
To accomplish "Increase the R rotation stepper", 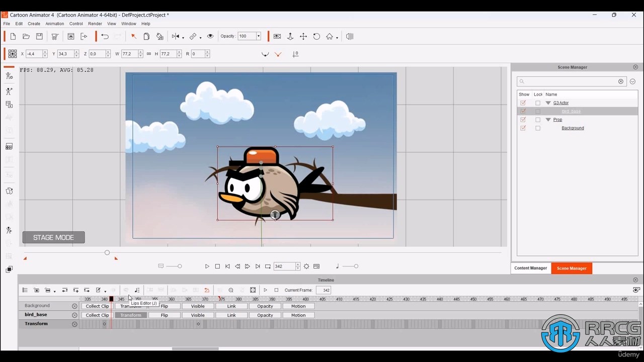I will click(x=207, y=52).
